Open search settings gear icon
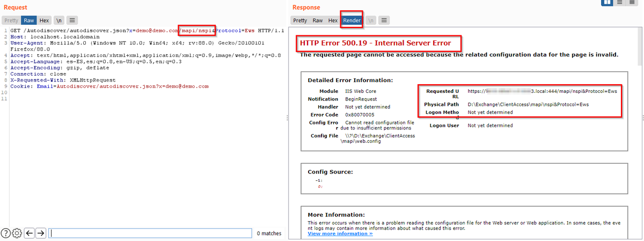Screen dimensions: 644x241 (17, 233)
